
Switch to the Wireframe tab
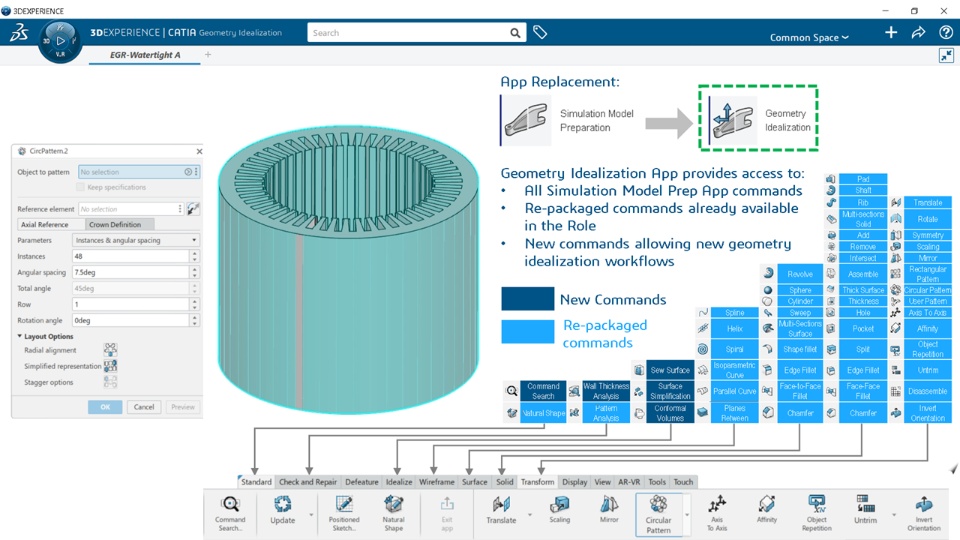437,482
